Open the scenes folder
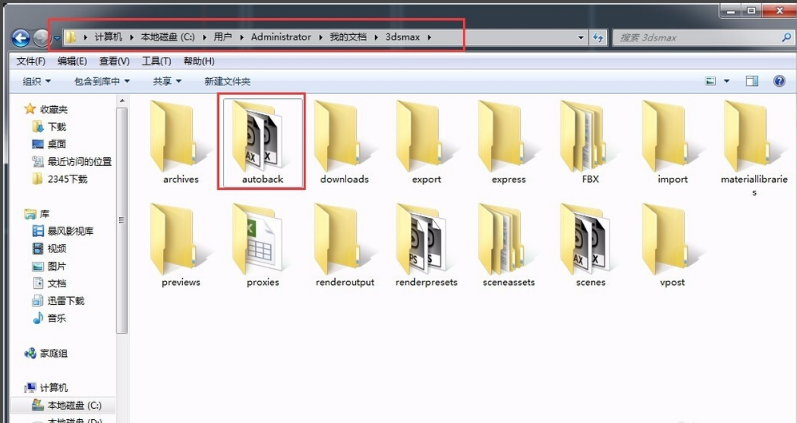Viewport: 797px width, 423px height. pos(590,246)
